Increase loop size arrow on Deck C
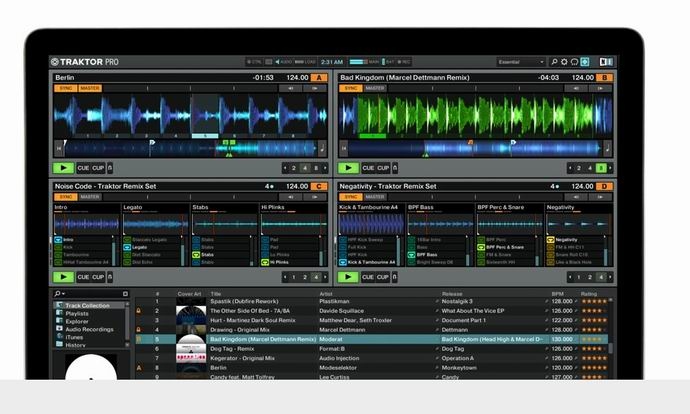The image size is (690, 414). [x=325, y=277]
